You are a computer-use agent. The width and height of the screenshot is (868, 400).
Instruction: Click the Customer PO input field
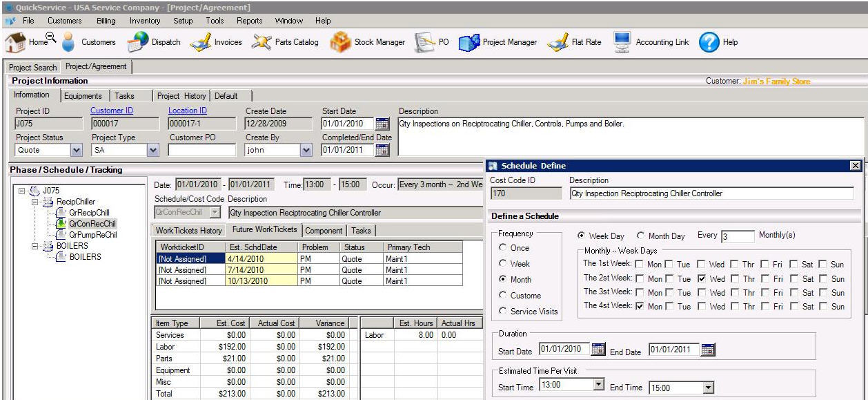tap(201, 150)
